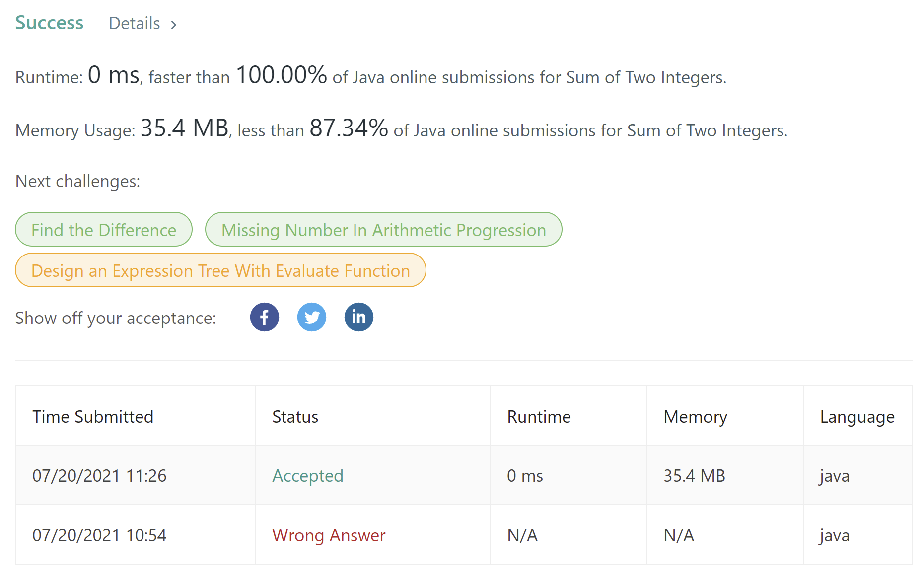The image size is (924, 577).
Task: Click the Success status heading
Action: 49,23
